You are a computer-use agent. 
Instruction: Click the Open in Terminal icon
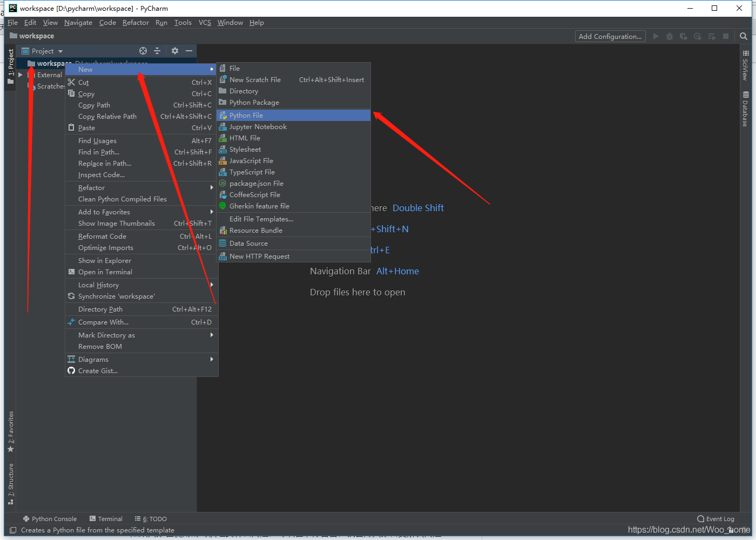(71, 272)
